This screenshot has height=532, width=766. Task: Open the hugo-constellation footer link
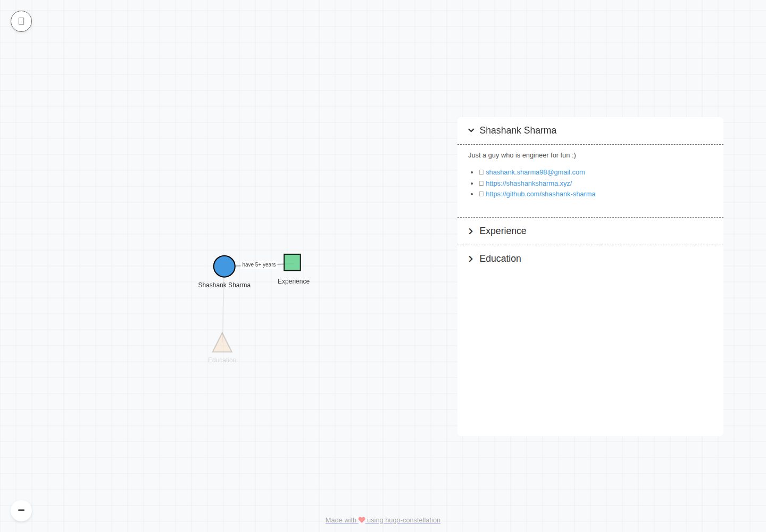(x=383, y=520)
